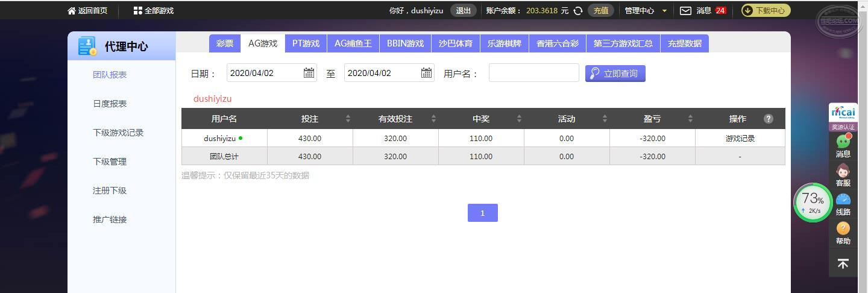Switch to the BBIN游戏 tab
This screenshot has width=868, height=293.
pyautogui.click(x=405, y=43)
